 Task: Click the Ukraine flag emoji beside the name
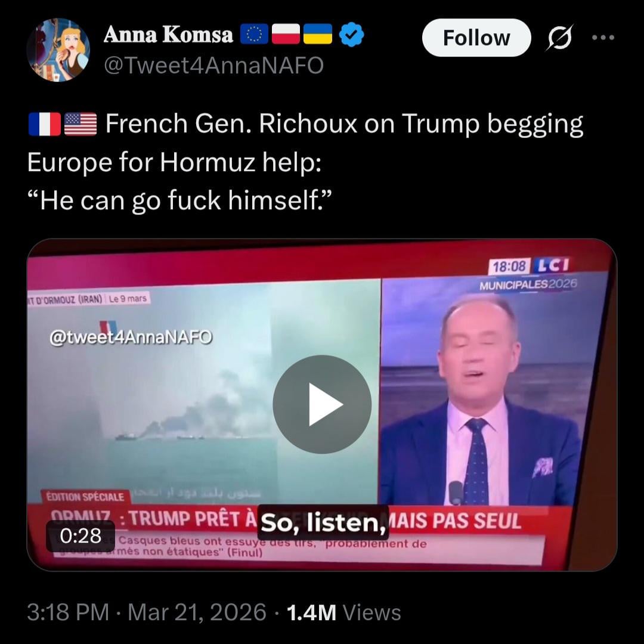point(317,34)
